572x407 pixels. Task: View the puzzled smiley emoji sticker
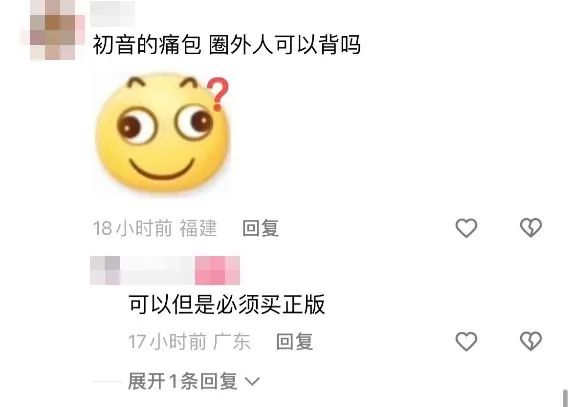pos(163,133)
